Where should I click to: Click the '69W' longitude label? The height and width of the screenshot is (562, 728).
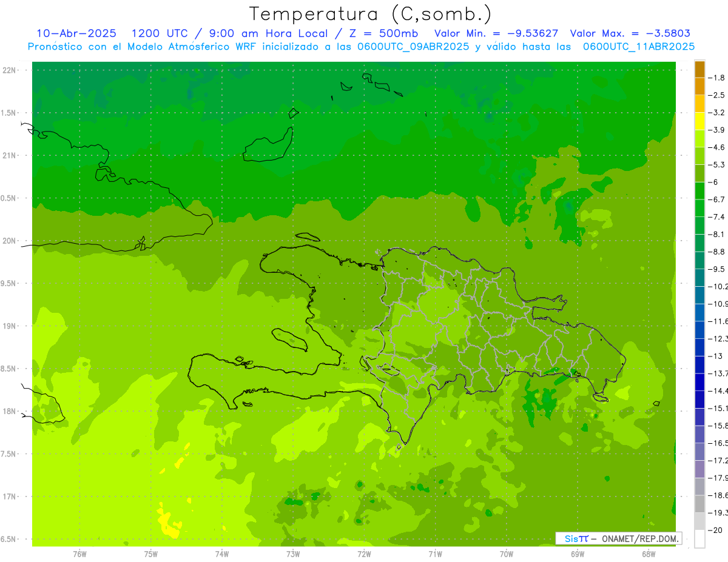[x=577, y=554]
